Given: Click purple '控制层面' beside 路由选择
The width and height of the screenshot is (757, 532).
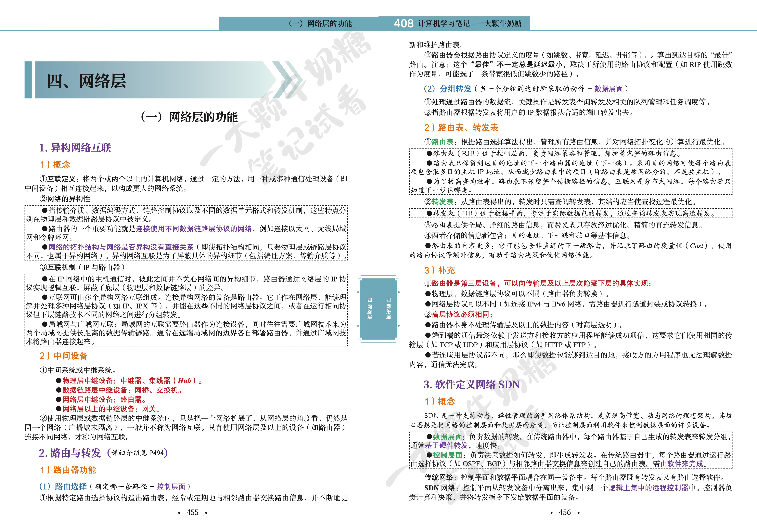Looking at the screenshot, I should point(171,487).
